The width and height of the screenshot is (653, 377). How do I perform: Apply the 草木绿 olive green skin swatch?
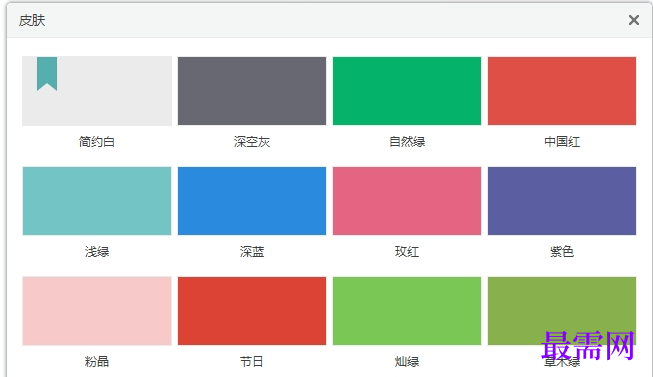point(562,311)
